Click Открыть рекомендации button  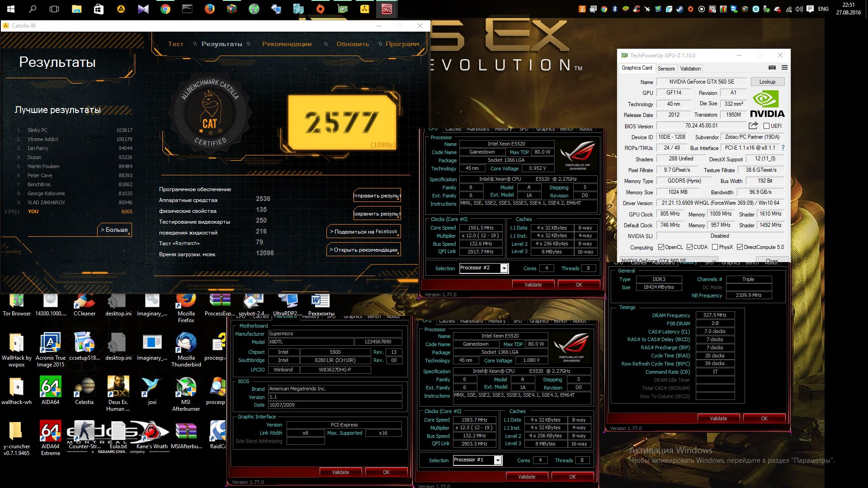pyautogui.click(x=363, y=249)
